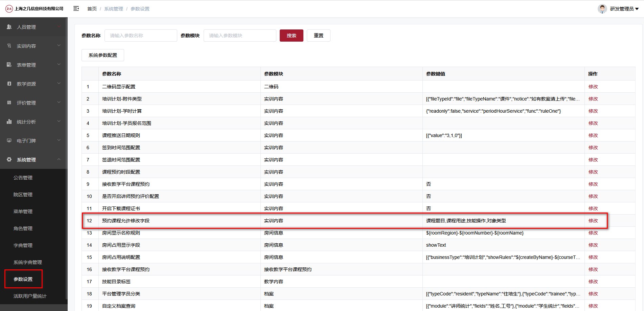Expand 电子门牌 menu chevron
This screenshot has height=311, width=644.
59,140
